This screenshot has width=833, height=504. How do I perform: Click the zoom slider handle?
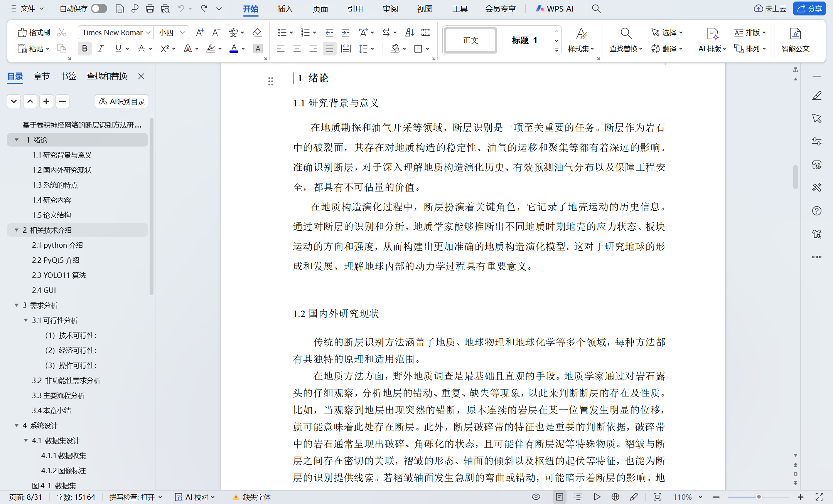(759, 497)
